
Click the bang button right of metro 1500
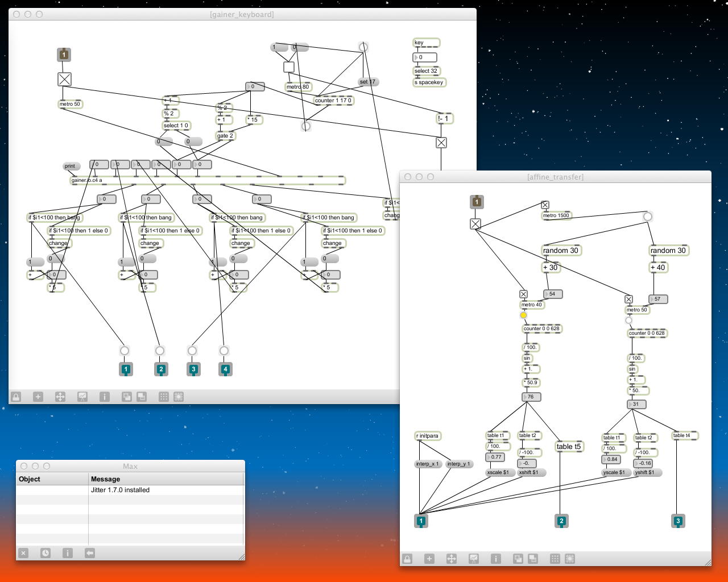pos(647,217)
